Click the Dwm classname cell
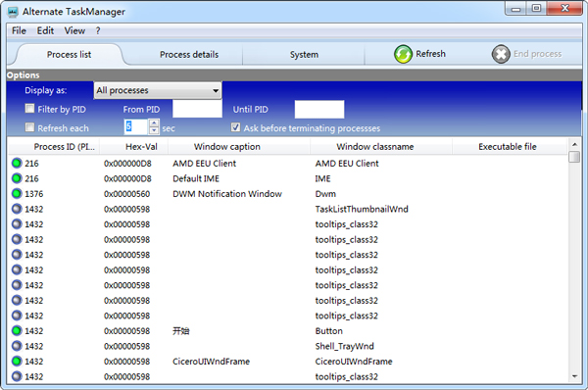Image resolution: width=588 pixels, height=390 pixels. pyautogui.click(x=325, y=194)
